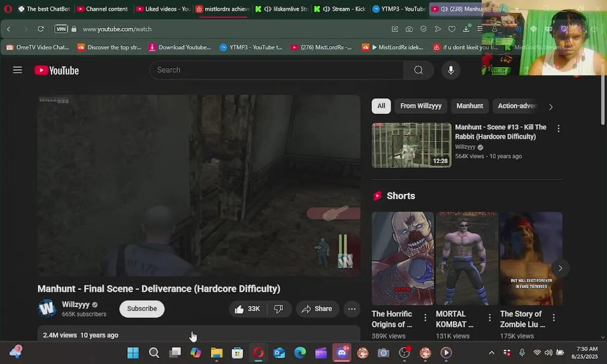Open File Explorer from the taskbar
Viewport: 607px width, 364px height.
click(216, 352)
